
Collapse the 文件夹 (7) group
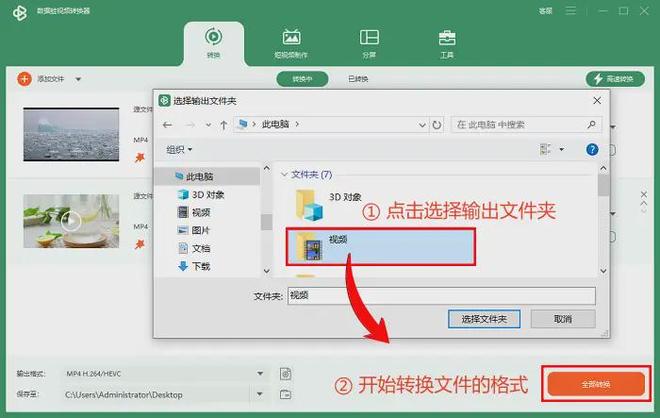[284, 174]
